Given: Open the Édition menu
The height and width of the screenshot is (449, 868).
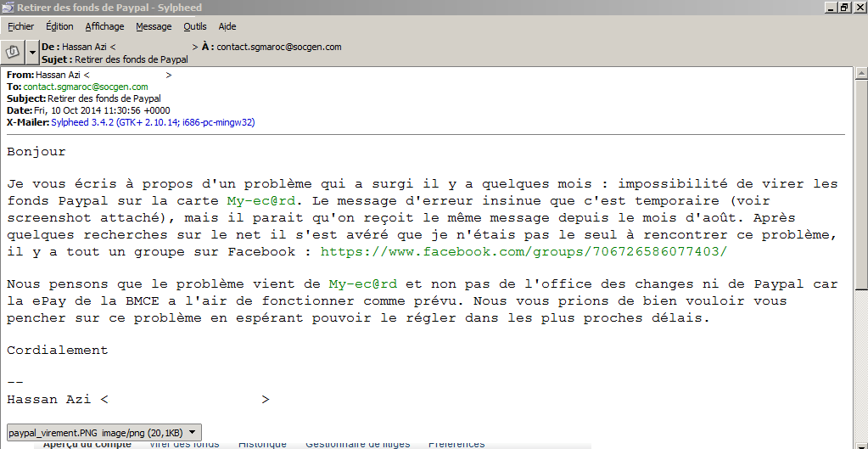Looking at the screenshot, I should pos(59,26).
